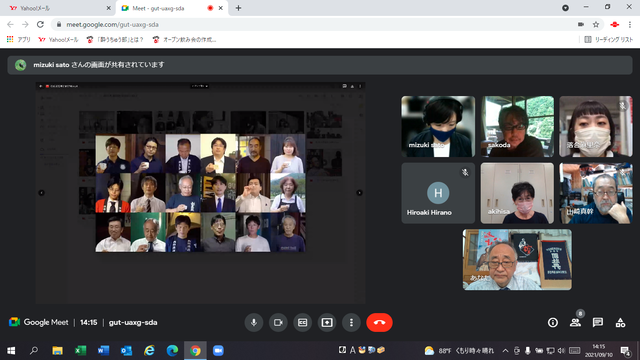Leave the call with red hang-up button
The height and width of the screenshot is (360, 640).
tap(379, 322)
